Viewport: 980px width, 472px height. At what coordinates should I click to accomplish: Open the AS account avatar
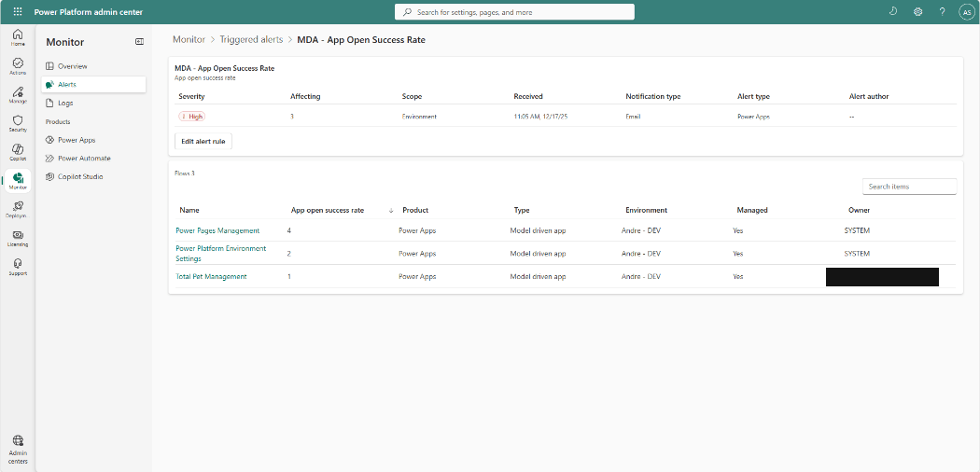pos(966,12)
